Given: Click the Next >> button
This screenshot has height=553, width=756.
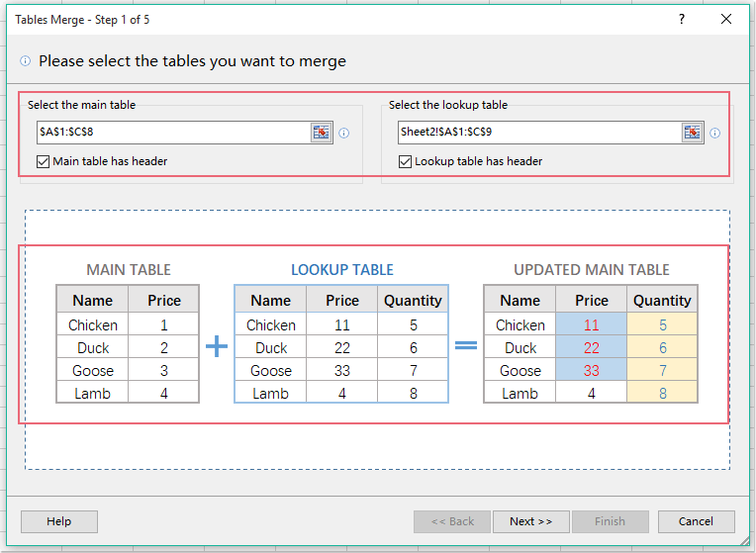Looking at the screenshot, I should (x=530, y=521).
